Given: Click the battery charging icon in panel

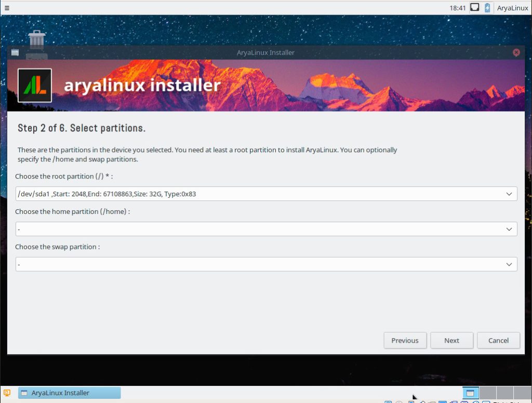Looking at the screenshot, I should (x=487, y=8).
